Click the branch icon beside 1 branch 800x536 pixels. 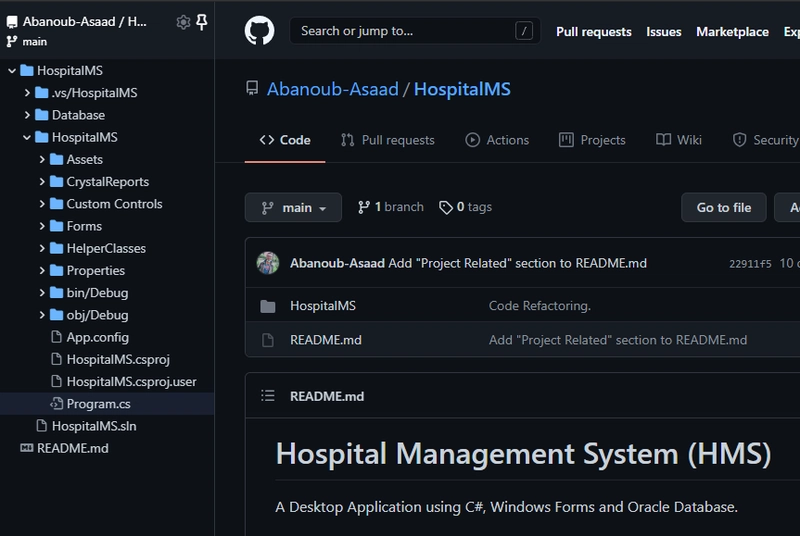(x=364, y=207)
